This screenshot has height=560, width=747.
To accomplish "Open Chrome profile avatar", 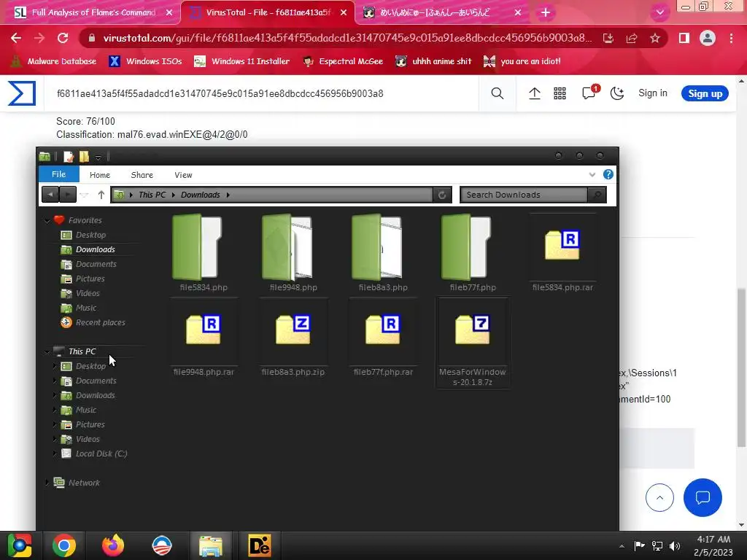I will pyautogui.click(x=708, y=38).
